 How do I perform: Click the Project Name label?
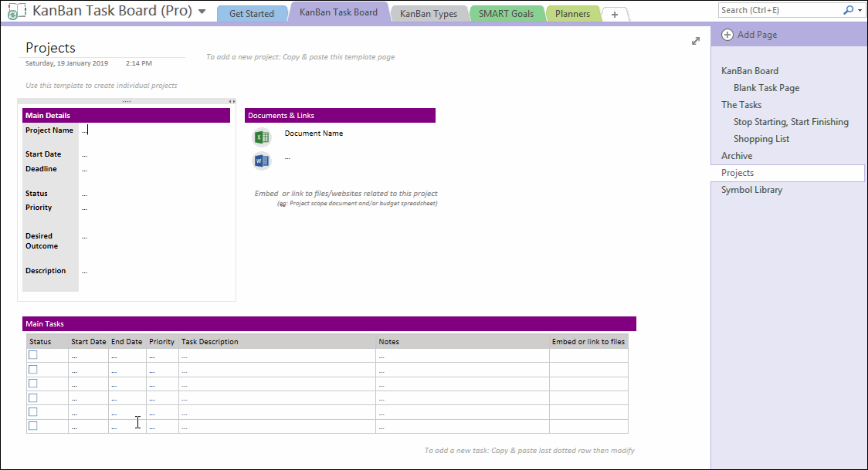(49, 130)
